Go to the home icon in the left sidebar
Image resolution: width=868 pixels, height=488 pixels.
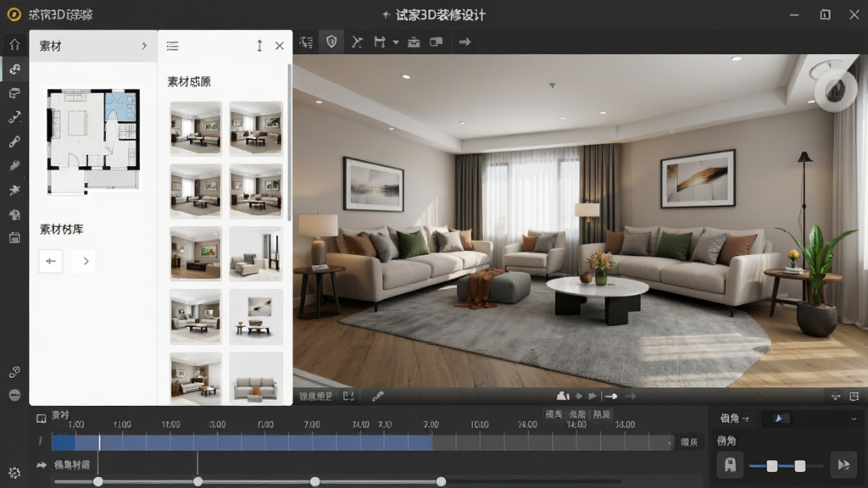coord(14,45)
